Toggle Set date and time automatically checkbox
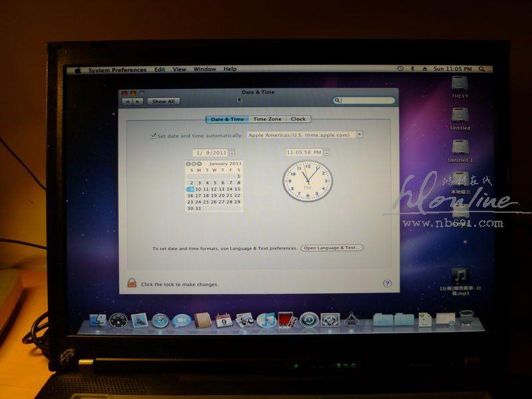This screenshot has width=532, height=399. point(153,136)
